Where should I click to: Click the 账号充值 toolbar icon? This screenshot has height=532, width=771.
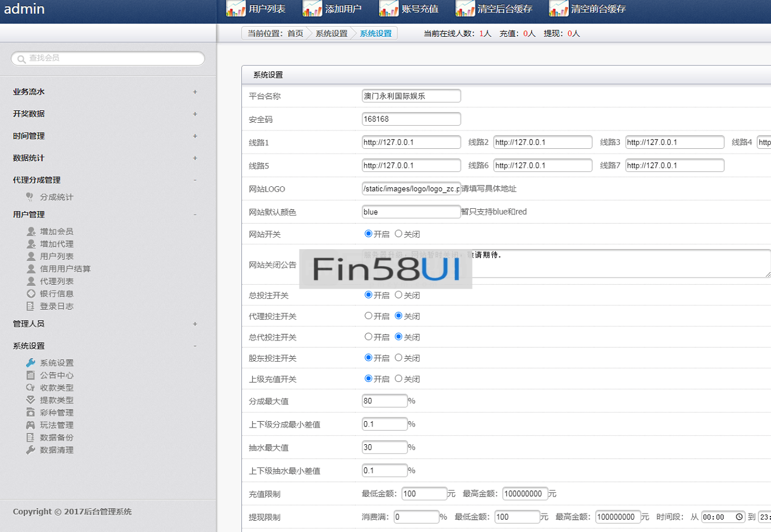[x=389, y=9]
